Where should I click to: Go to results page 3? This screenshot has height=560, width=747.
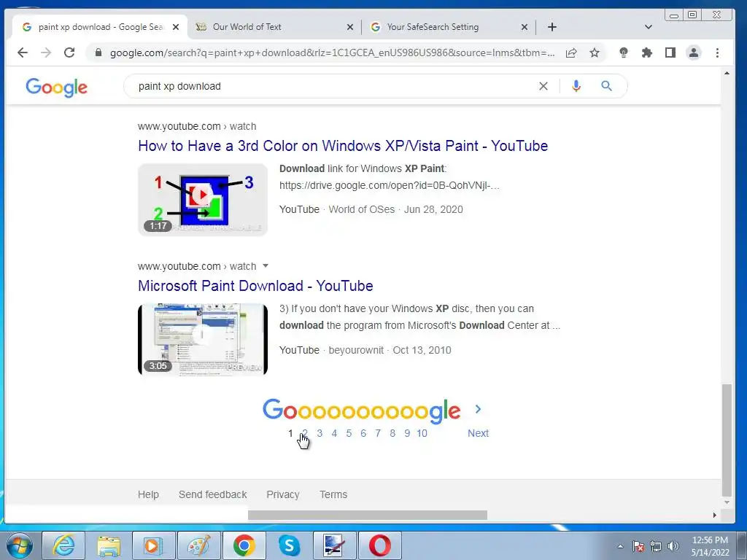coord(320,433)
